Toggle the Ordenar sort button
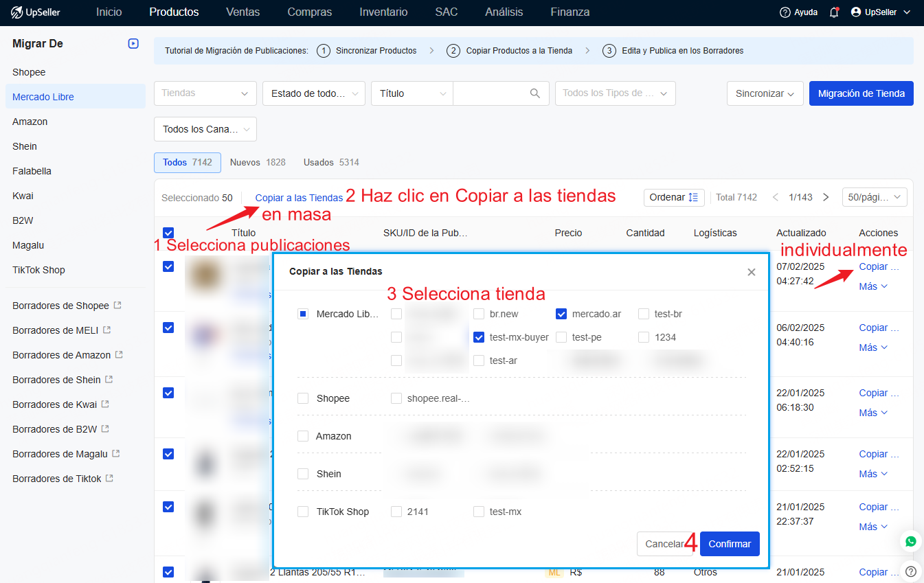Image resolution: width=924 pixels, height=583 pixels. (674, 197)
